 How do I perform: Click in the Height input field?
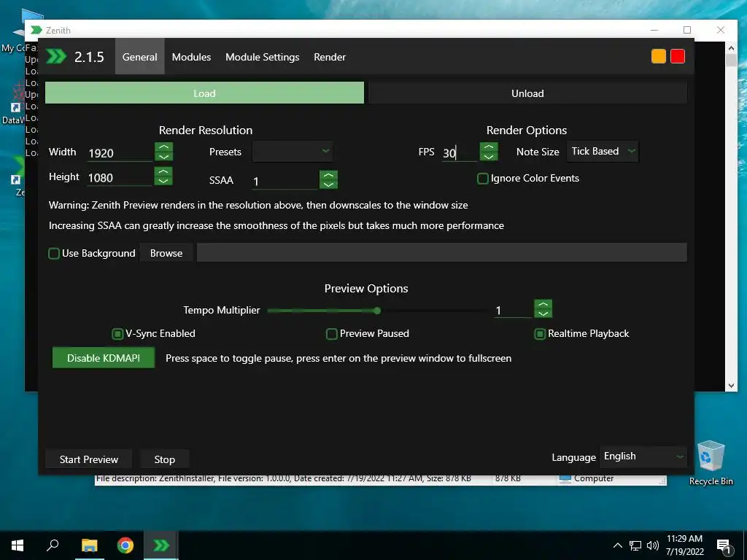tap(120, 178)
